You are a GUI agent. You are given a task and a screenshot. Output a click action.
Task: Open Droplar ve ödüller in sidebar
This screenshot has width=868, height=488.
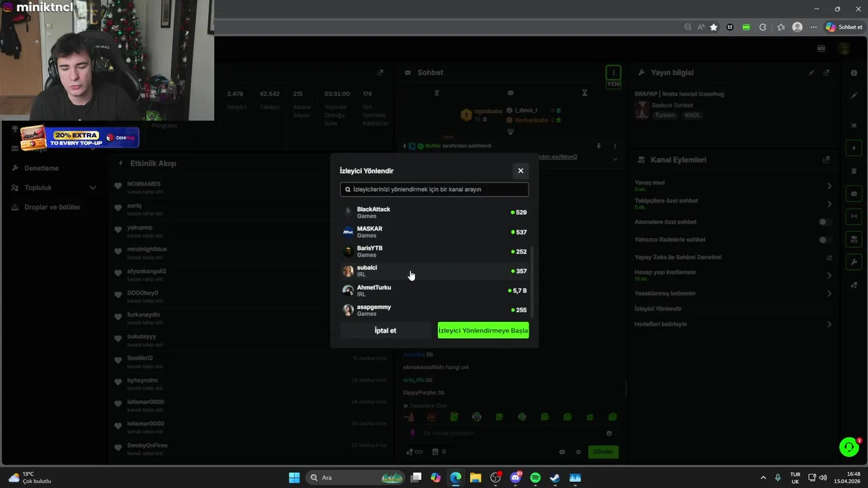(52, 207)
